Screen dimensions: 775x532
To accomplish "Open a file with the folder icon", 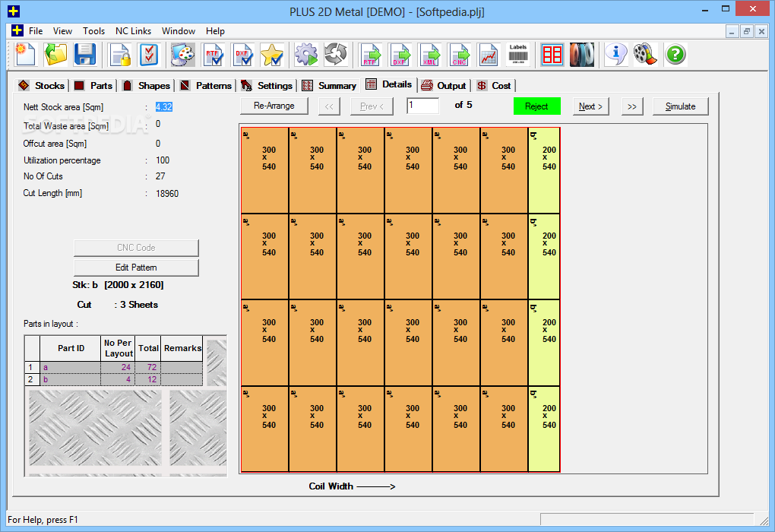I will [x=55, y=55].
